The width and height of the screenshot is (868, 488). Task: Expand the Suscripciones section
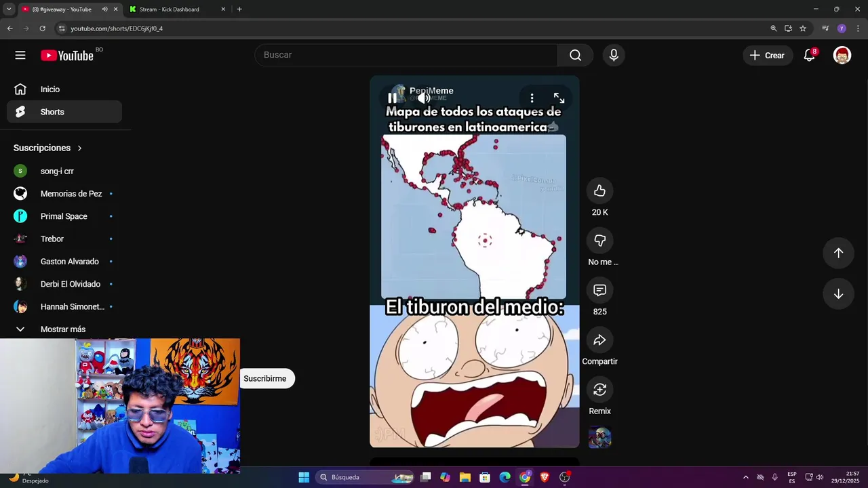click(47, 148)
